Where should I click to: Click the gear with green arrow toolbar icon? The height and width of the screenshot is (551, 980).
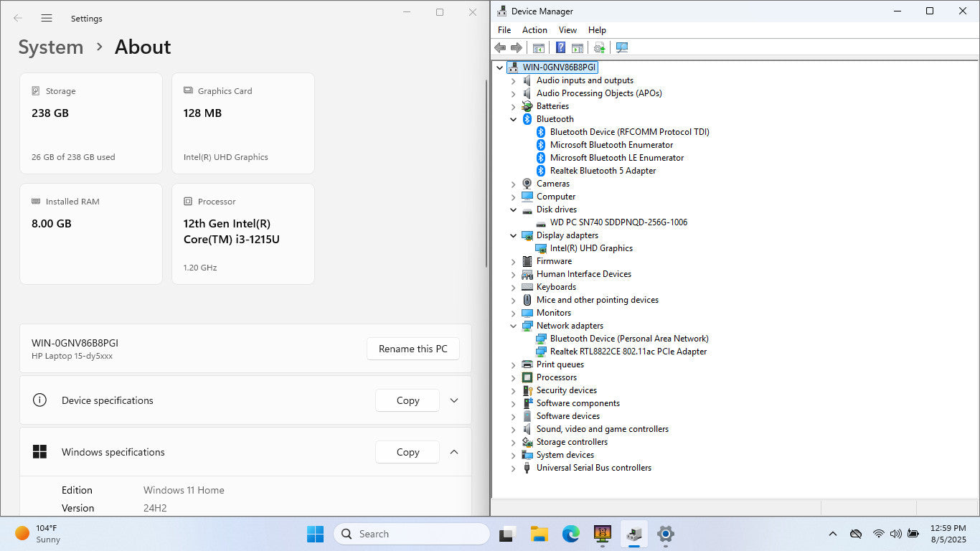coord(600,47)
